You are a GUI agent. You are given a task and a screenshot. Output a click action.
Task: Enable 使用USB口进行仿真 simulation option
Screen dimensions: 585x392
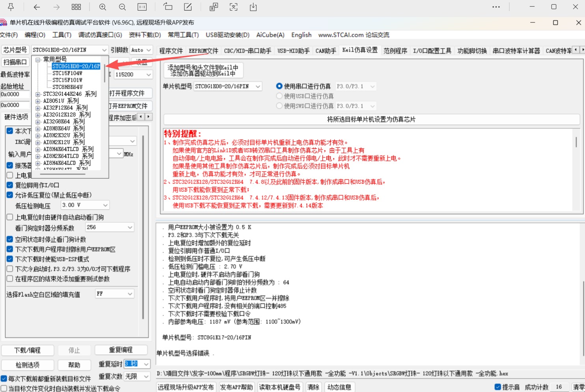coord(279,96)
